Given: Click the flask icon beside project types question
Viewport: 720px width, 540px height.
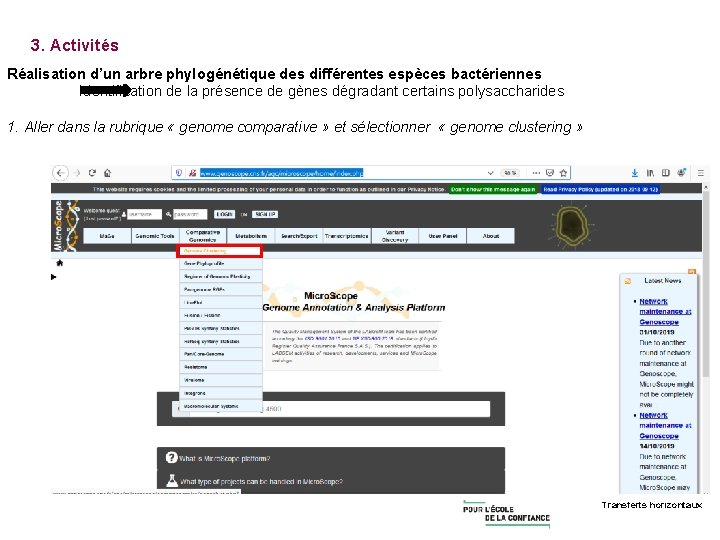Looking at the screenshot, I should point(172,481).
